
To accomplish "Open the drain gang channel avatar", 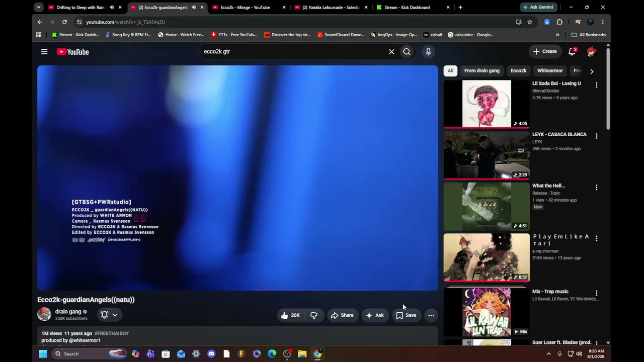I will pos(44,314).
